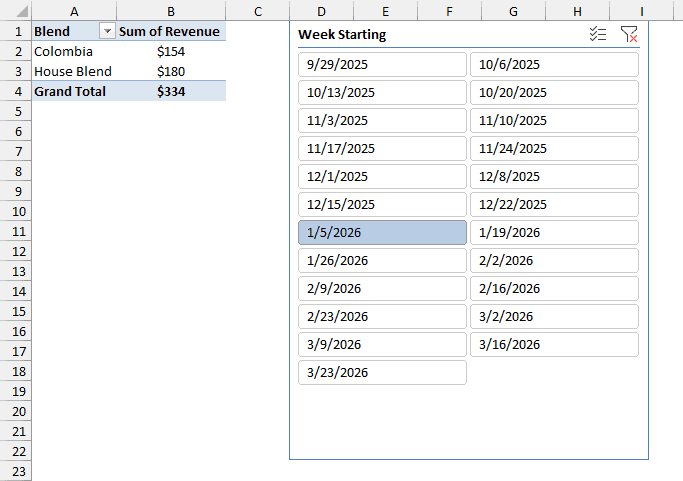The height and width of the screenshot is (481, 683).
Task: Select the Colombia cell
Action: point(74,51)
